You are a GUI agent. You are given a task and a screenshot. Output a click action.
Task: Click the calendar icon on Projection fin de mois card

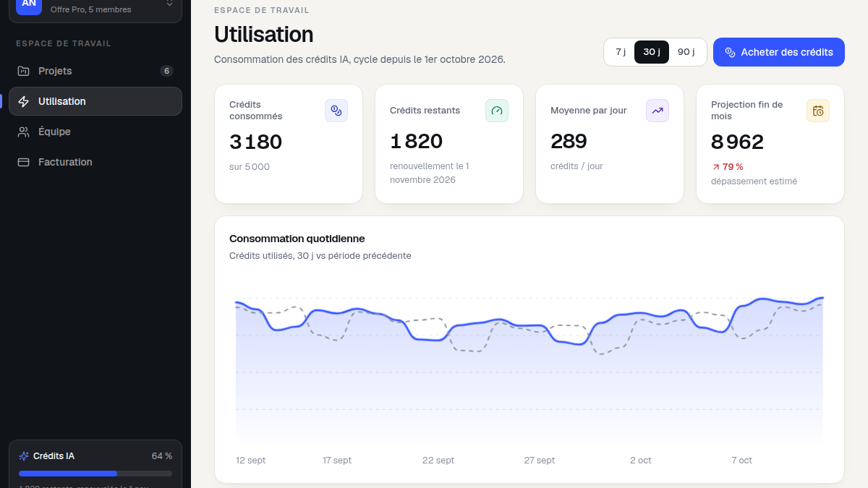818,111
